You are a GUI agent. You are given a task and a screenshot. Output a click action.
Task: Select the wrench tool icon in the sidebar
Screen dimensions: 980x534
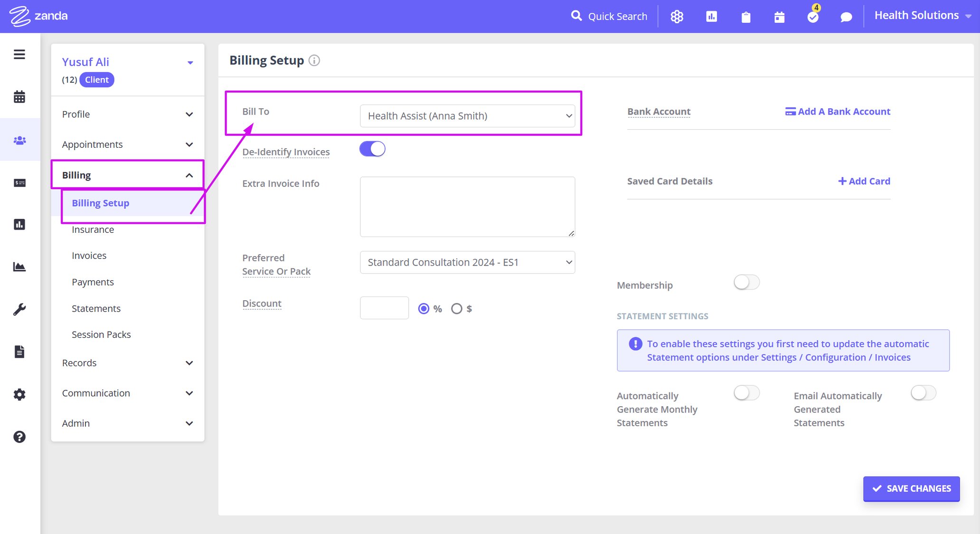pyautogui.click(x=19, y=309)
